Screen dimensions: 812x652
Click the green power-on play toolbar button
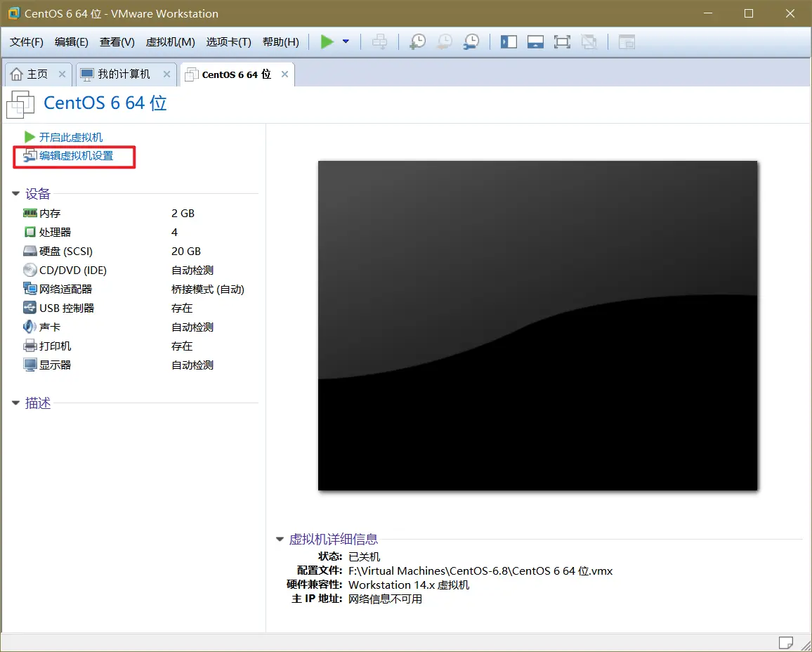327,41
